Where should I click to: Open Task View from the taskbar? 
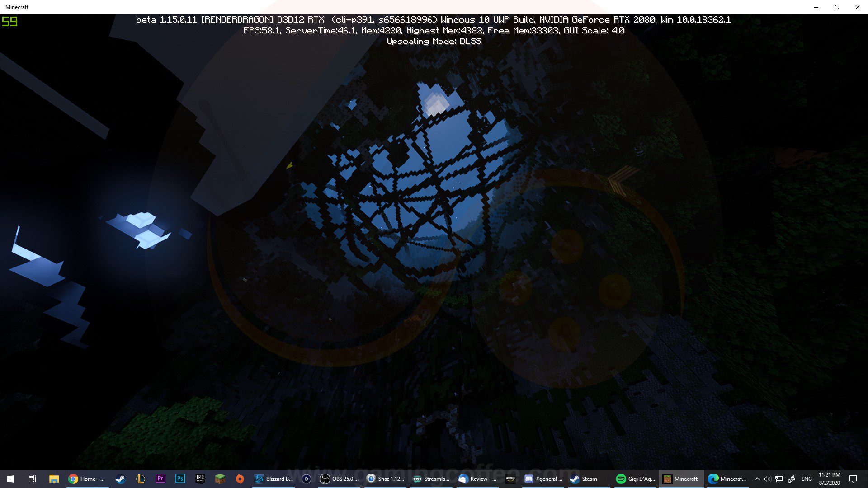(32, 479)
